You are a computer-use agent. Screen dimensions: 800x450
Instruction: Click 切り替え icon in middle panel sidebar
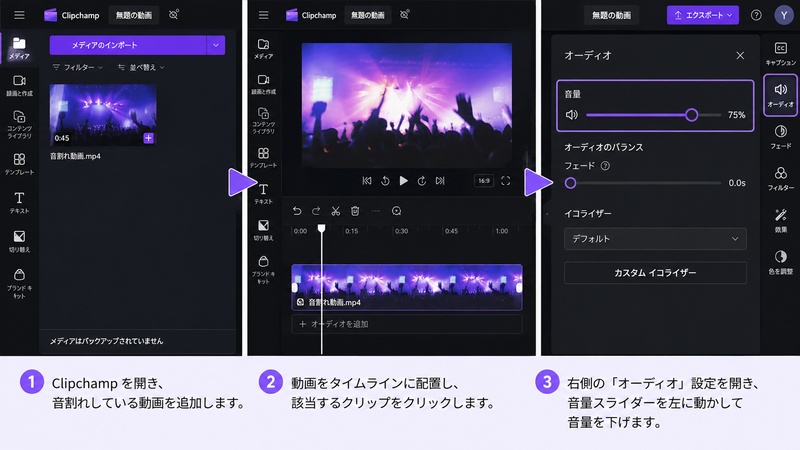click(263, 230)
